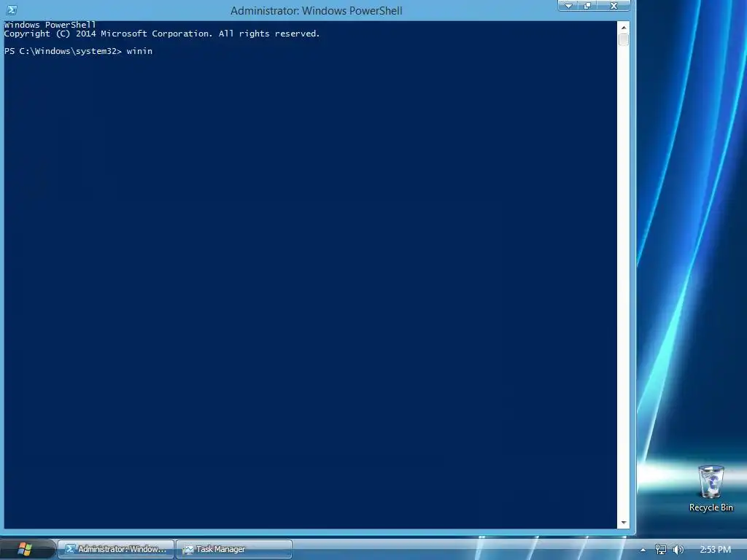
Task: Click the Copyright (C) 2014 Microsoft line
Action: [x=161, y=34]
